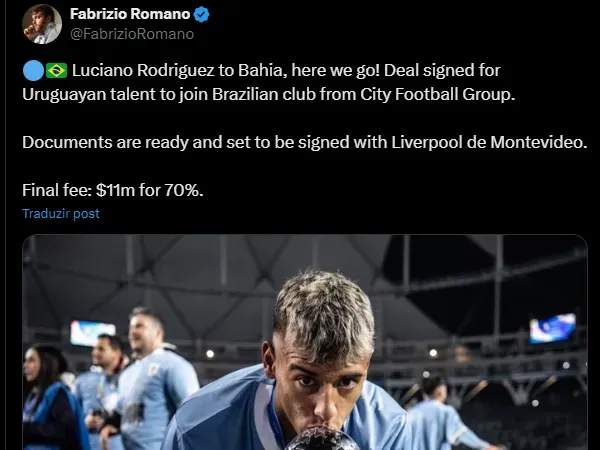Click the blue circle emoji
The height and width of the screenshot is (450, 600).
click(32, 71)
